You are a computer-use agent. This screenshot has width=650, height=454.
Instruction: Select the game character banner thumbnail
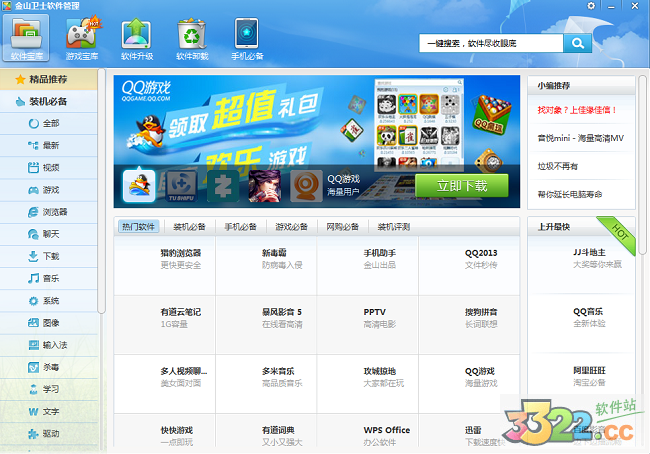click(265, 186)
